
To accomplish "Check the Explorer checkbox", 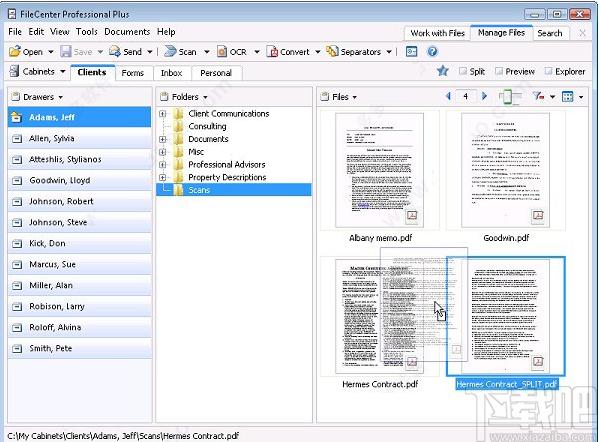I will [548, 71].
